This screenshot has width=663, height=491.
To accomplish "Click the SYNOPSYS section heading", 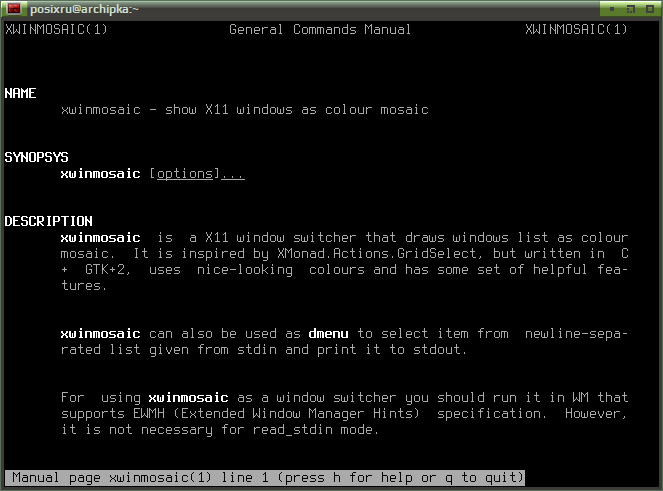I will pyautogui.click(x=36, y=157).
